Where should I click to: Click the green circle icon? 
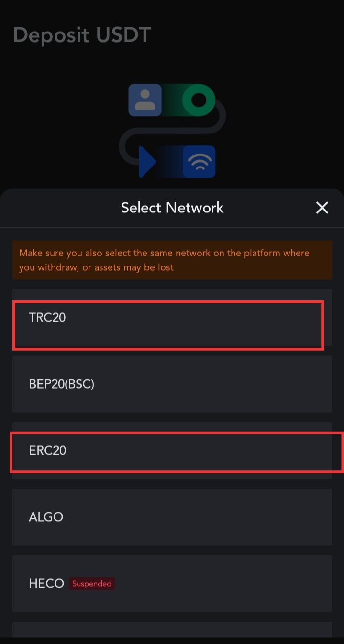pos(198,100)
